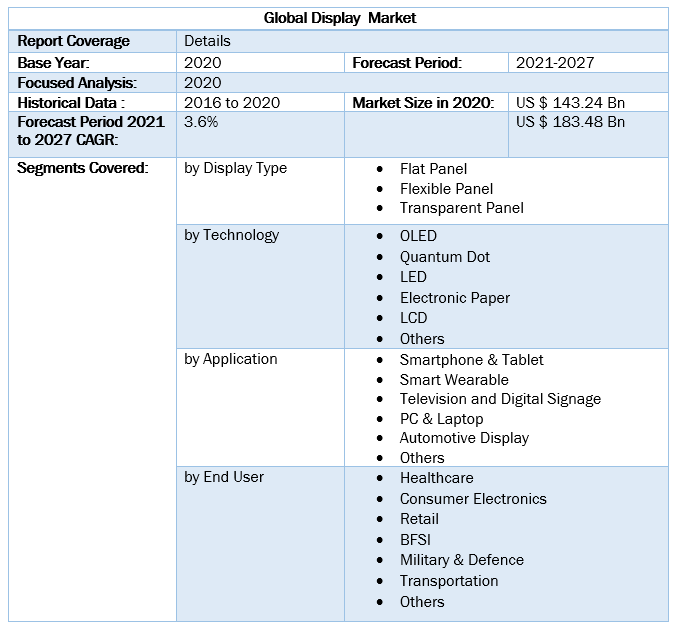Click the Flexible Panel list item
679x634 pixels.
446,188
